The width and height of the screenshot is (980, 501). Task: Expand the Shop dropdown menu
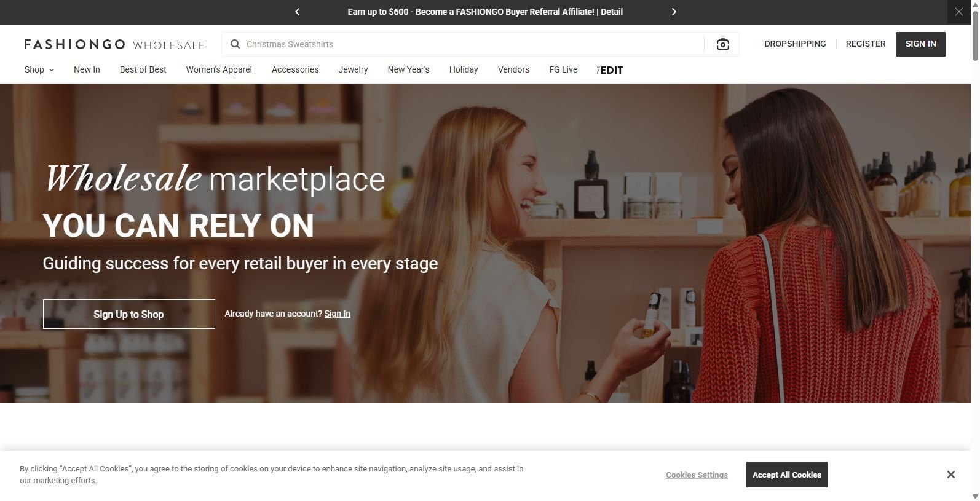(x=39, y=69)
